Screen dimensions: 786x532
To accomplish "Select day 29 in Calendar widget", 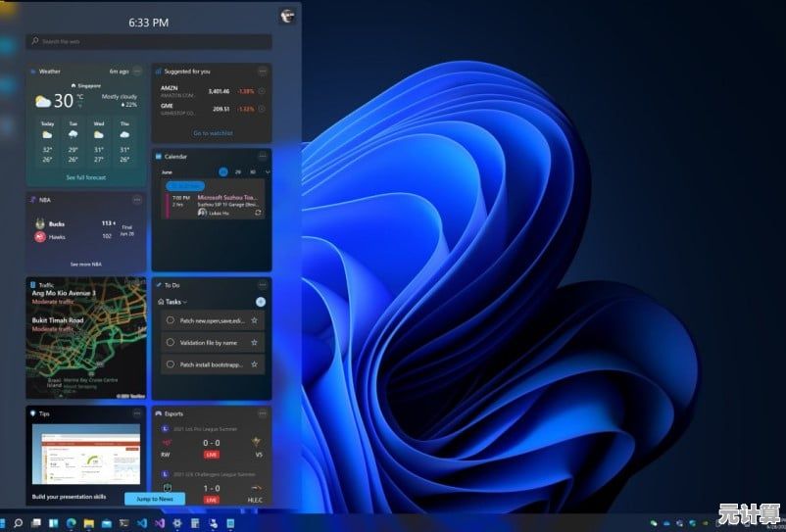I will click(x=238, y=171).
